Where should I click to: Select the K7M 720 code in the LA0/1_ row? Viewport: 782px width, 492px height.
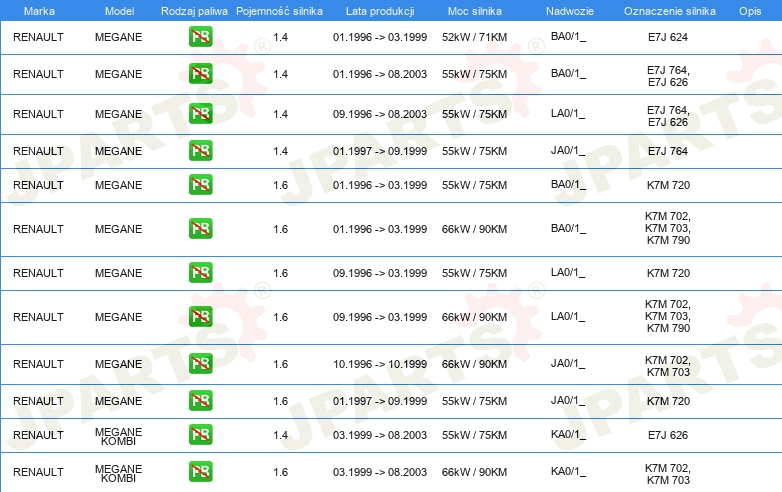click(668, 273)
